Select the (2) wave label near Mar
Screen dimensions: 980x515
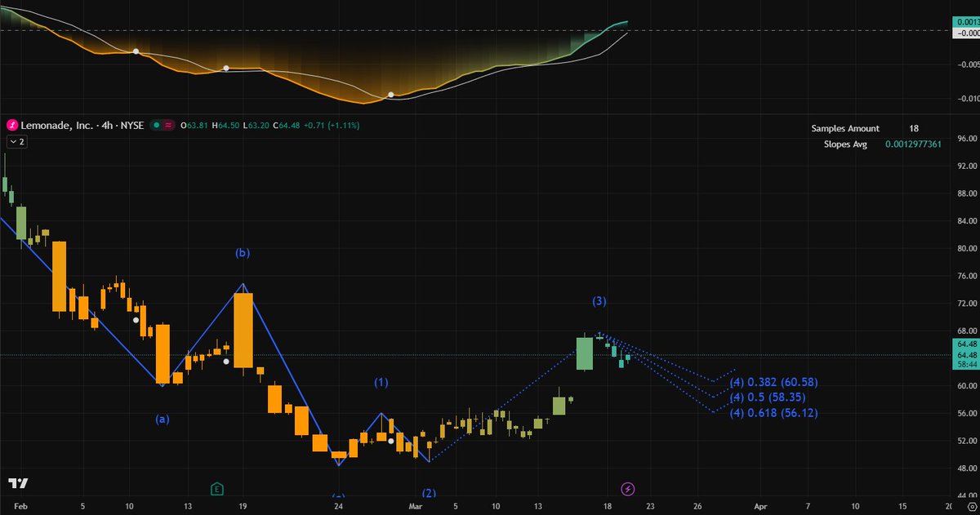(429, 493)
